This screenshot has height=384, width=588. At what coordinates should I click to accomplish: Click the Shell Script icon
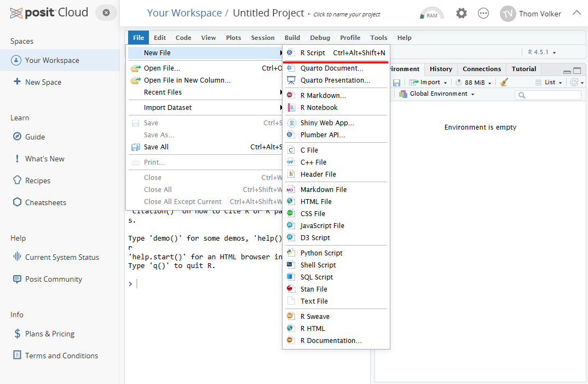point(290,265)
